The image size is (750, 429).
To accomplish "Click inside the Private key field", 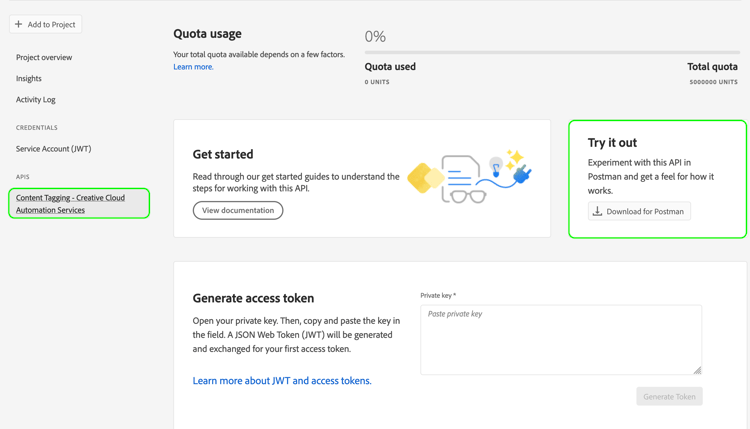I will click(560, 340).
